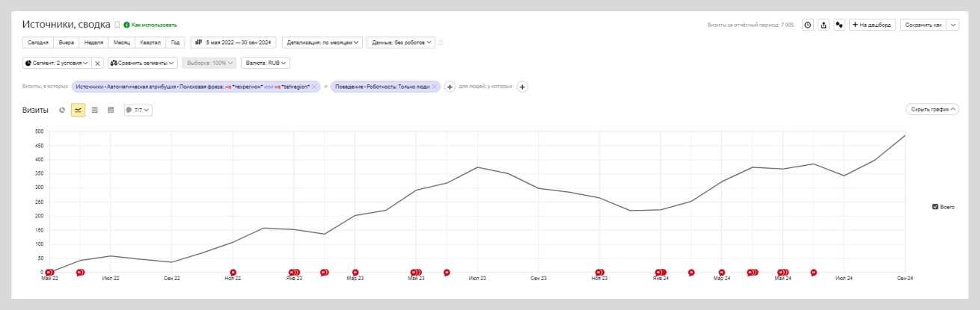Add a user condition with the plus after для людей

click(x=522, y=87)
